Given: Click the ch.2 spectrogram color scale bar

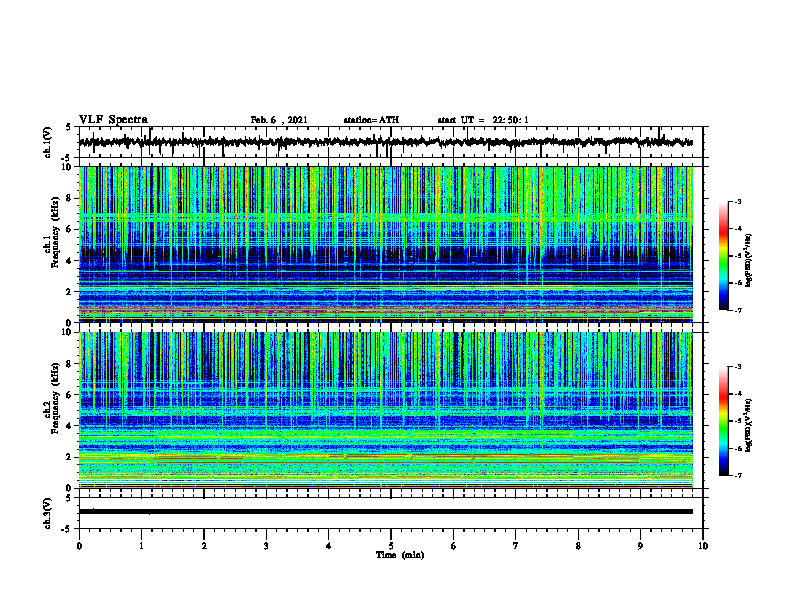Looking at the screenshot, I should click(x=723, y=421).
